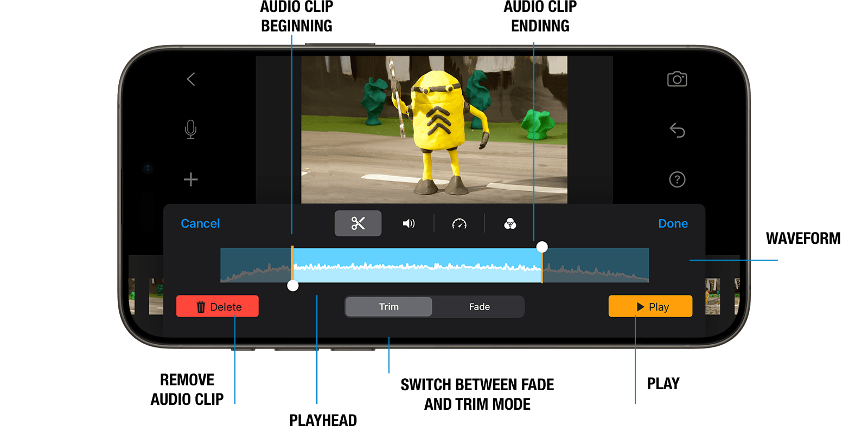Click the highlighted audio waveform region

417,265
